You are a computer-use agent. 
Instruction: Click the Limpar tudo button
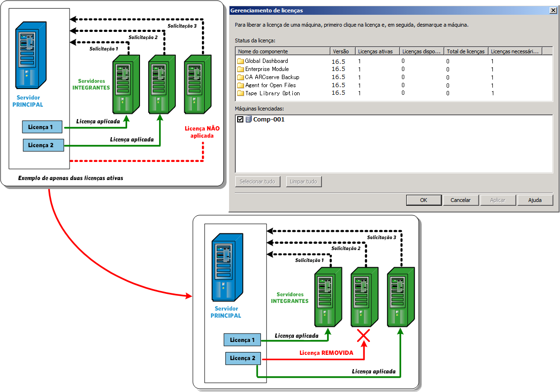(304, 181)
